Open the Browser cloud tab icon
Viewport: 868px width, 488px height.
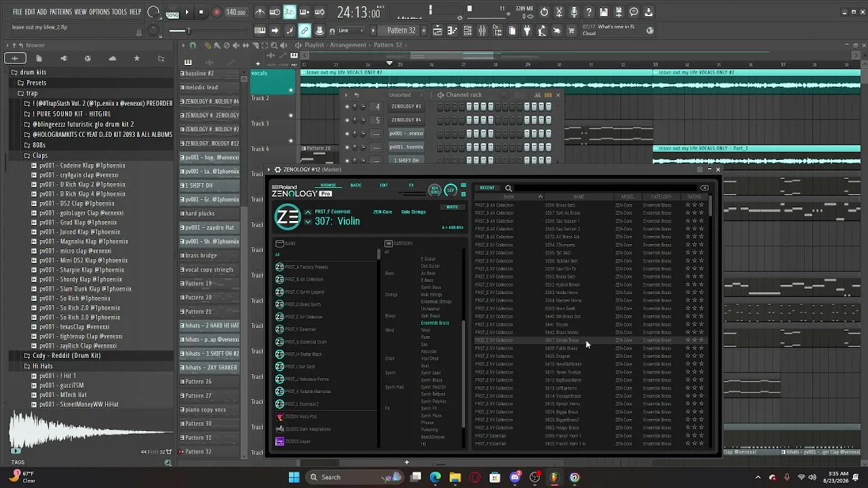(113, 58)
